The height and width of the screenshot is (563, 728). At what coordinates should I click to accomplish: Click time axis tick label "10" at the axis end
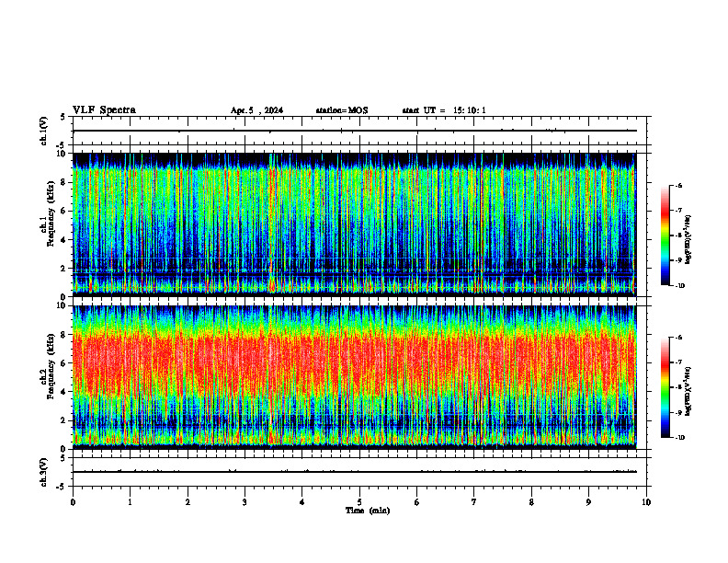pos(646,502)
